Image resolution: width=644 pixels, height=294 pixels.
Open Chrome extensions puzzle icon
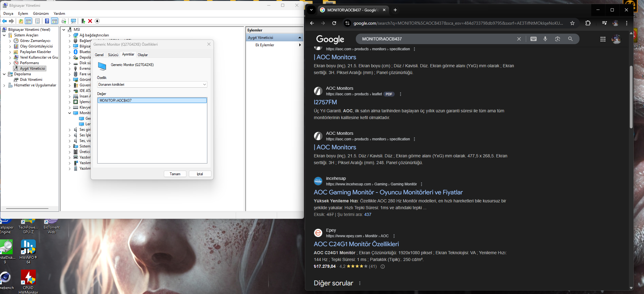(x=588, y=23)
